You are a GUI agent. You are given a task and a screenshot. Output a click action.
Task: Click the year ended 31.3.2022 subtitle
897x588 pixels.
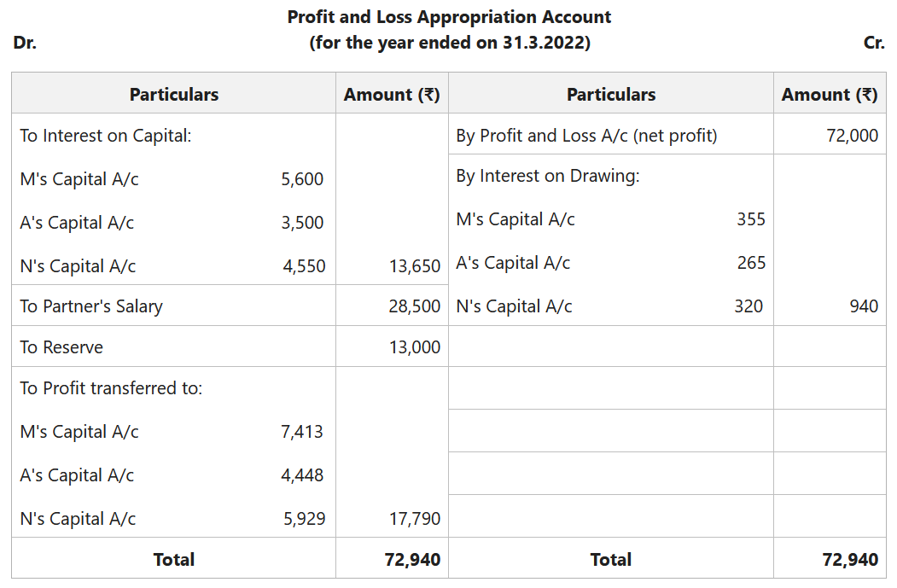click(x=449, y=43)
